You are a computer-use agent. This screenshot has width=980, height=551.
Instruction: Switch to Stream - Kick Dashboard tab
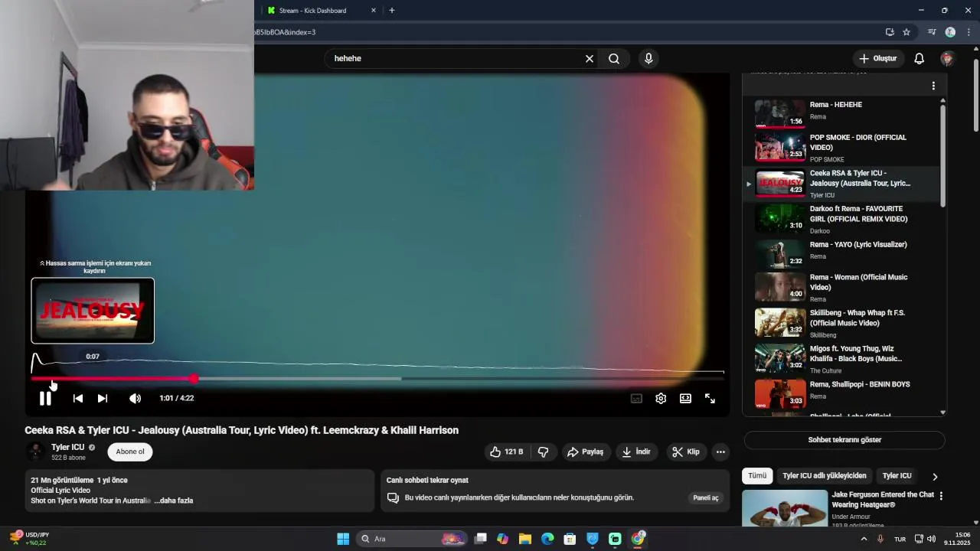pos(313,11)
